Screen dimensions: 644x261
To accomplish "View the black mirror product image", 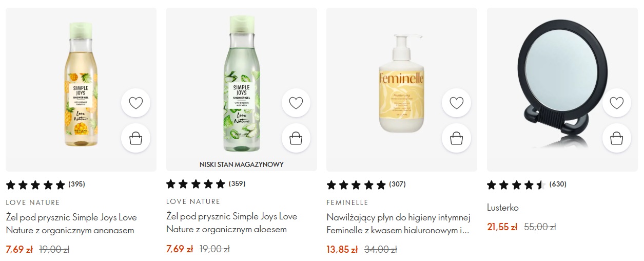I will click(x=562, y=89).
